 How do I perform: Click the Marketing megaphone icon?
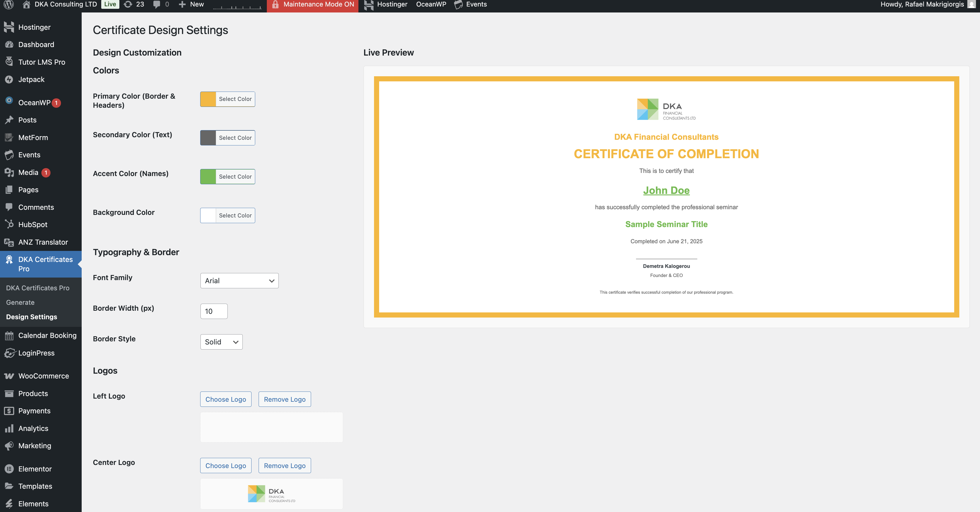coord(9,445)
